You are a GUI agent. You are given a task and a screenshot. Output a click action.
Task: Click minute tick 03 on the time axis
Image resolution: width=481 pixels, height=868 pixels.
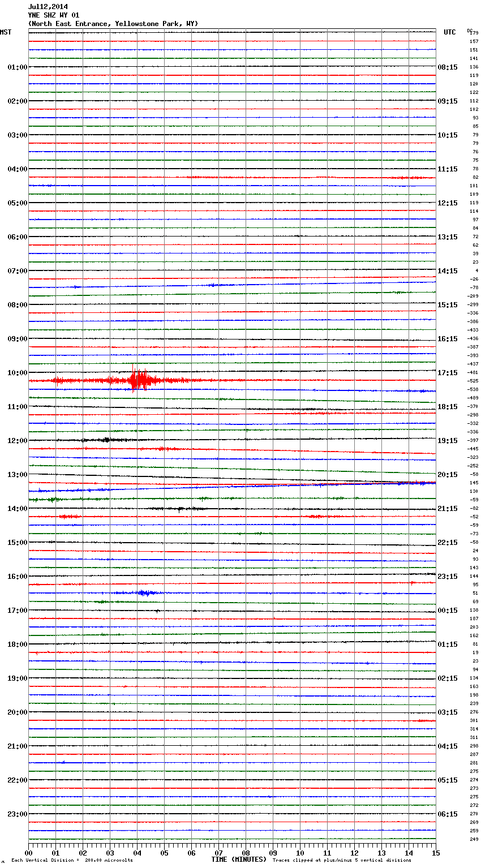coord(110,853)
